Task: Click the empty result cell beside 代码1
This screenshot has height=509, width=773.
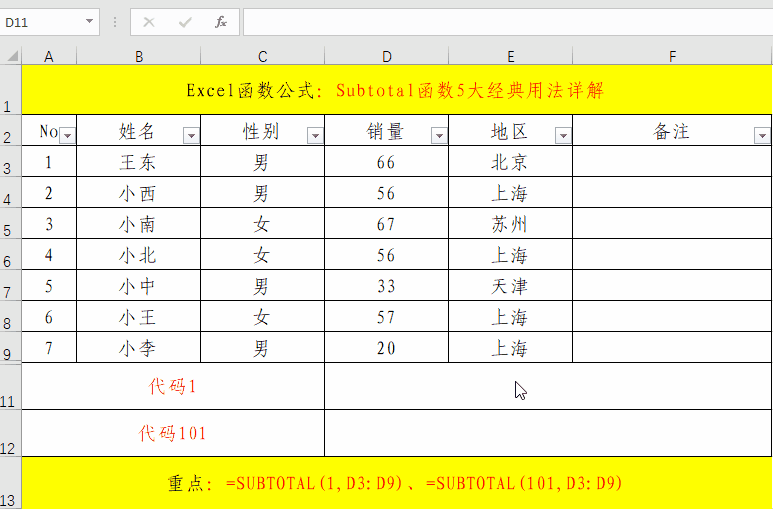Action: click(548, 387)
